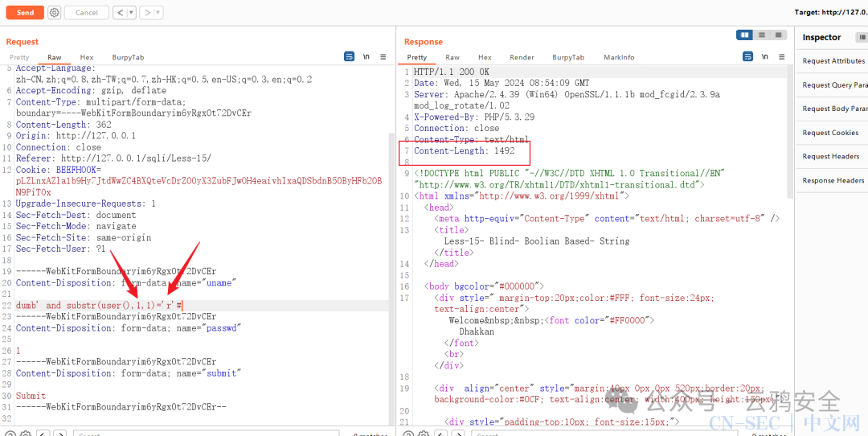The height and width of the screenshot is (436, 868).
Task: Click the Inspector heading
Action: click(821, 37)
